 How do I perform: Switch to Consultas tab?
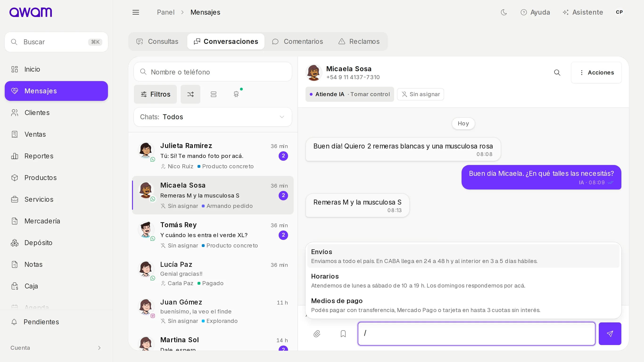(x=157, y=41)
